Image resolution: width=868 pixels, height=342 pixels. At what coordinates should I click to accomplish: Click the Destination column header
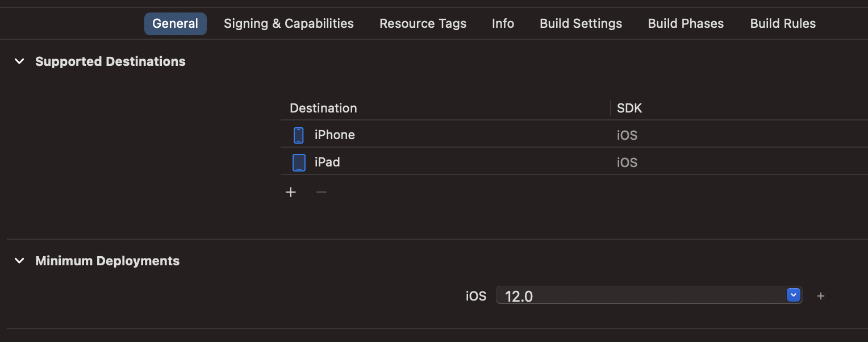[323, 108]
